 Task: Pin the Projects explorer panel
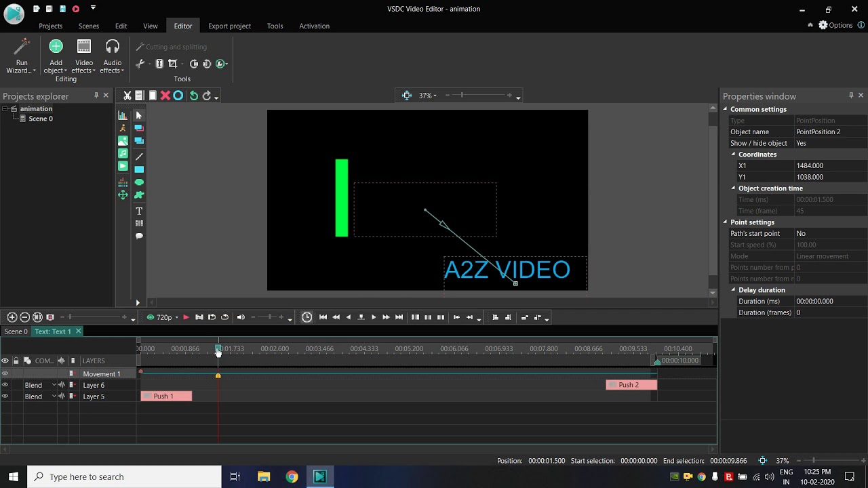tap(96, 96)
